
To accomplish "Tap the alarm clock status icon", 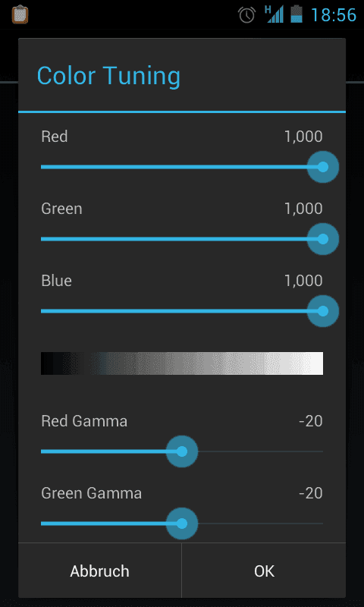I will click(246, 15).
